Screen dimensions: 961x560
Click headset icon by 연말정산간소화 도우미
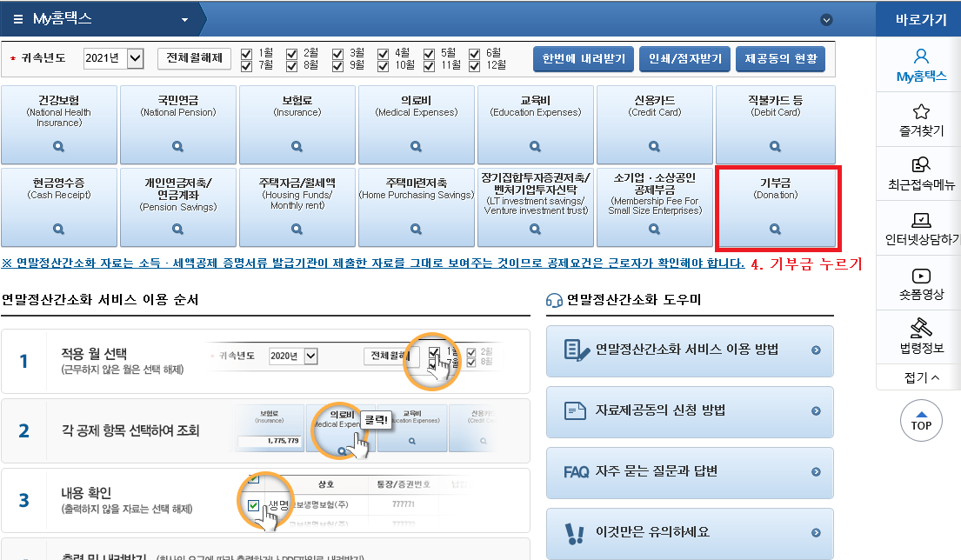554,300
